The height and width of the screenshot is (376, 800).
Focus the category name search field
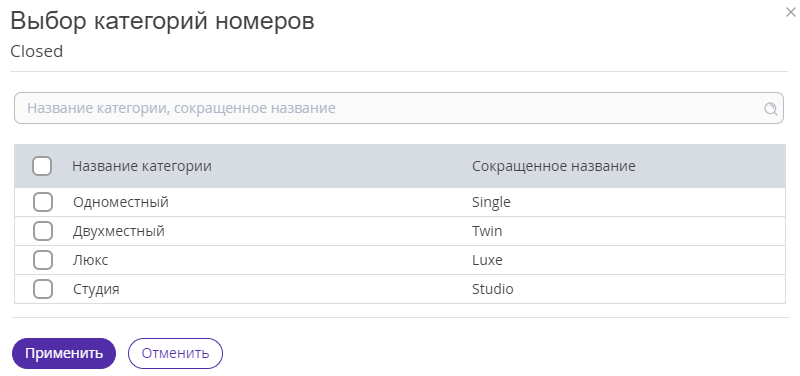click(398, 108)
